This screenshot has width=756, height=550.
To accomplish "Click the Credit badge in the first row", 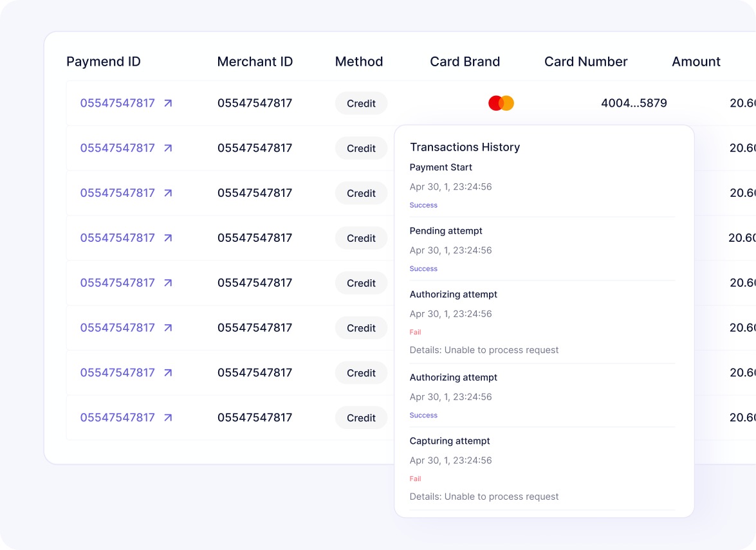I will point(361,103).
